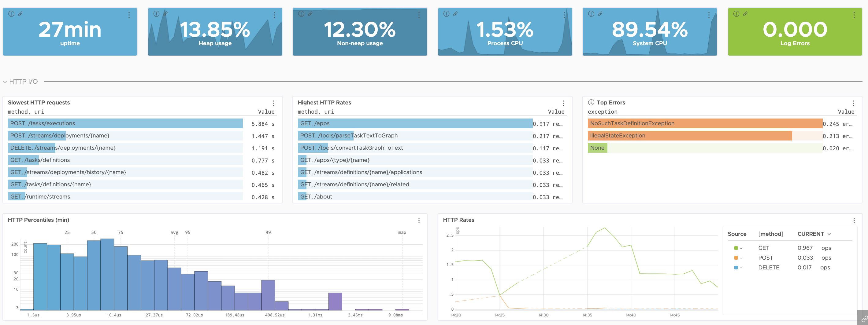868x325 pixels.
Task: Select the GET, /tasks/definitions row
Action: (x=142, y=160)
